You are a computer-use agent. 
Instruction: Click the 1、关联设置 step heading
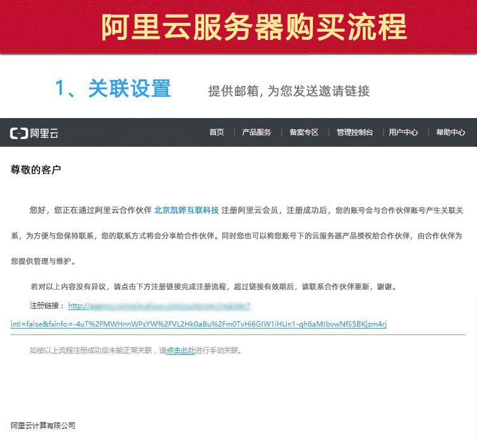coord(113,88)
